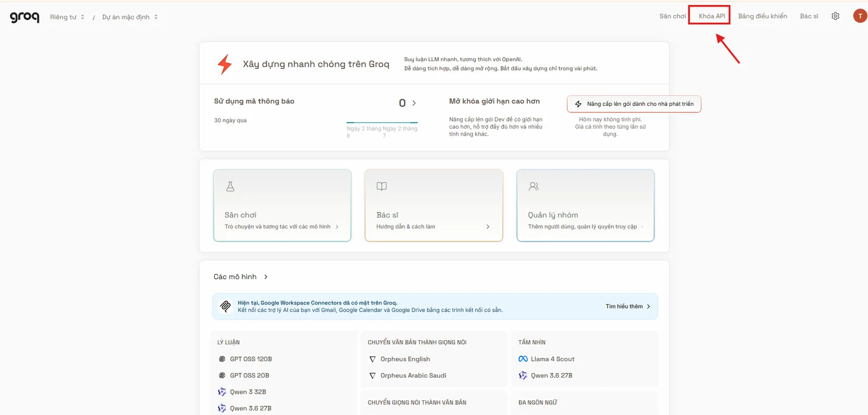
Task: Open the user avatar T menu
Action: (x=860, y=16)
